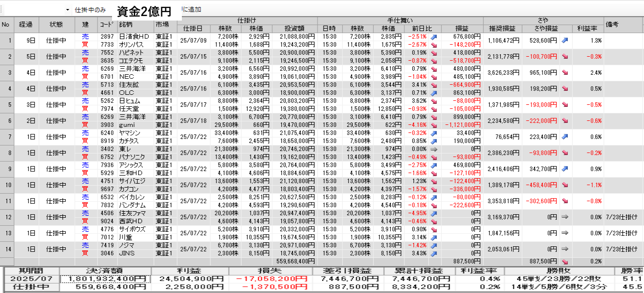The width and height of the screenshot is (644, 293).
Task: Select row number 5 header
Action: click(x=7, y=105)
